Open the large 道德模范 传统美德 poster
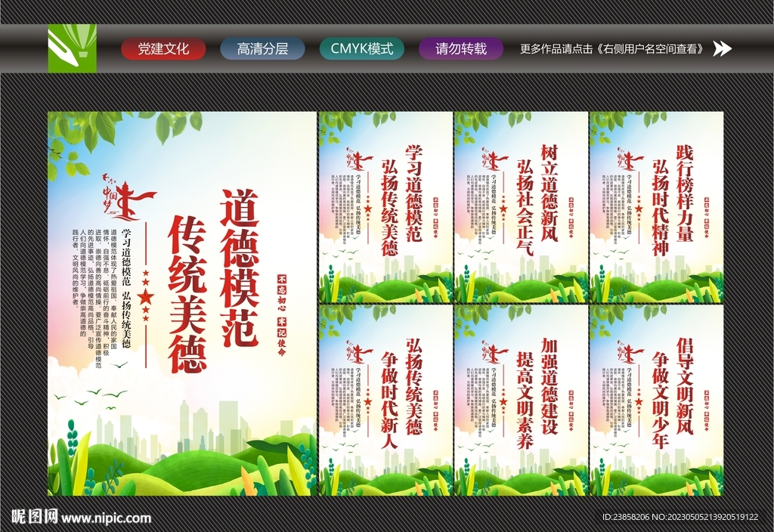The image size is (774, 532). [182, 304]
